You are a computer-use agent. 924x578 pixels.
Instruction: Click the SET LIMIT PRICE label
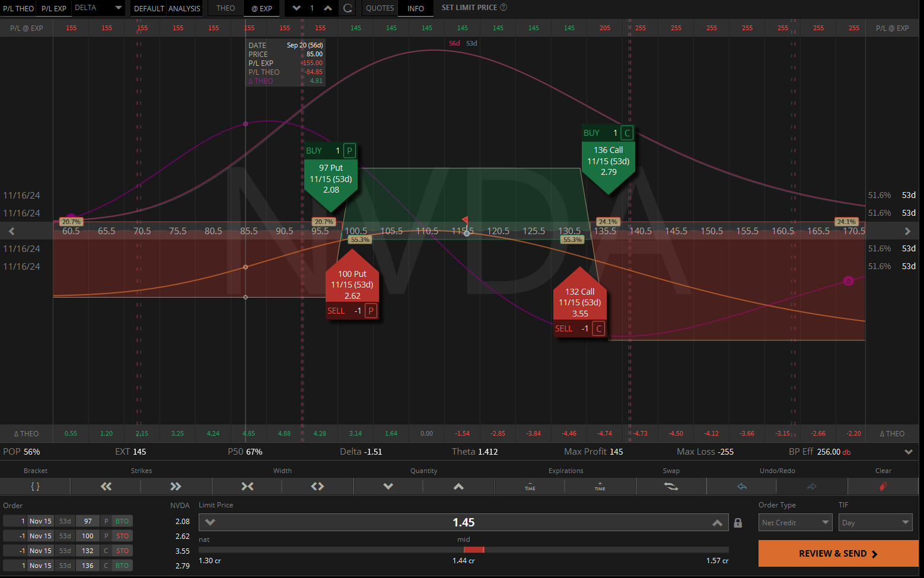pos(469,8)
